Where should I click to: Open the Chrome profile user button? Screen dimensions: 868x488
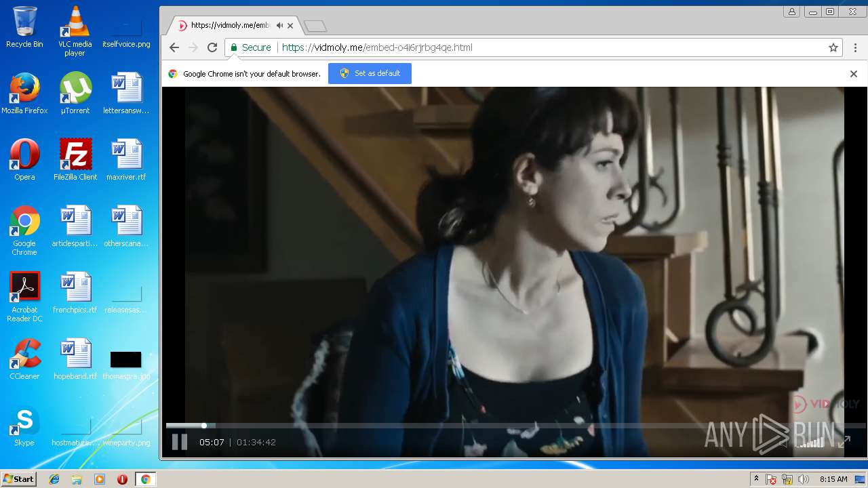coord(791,12)
